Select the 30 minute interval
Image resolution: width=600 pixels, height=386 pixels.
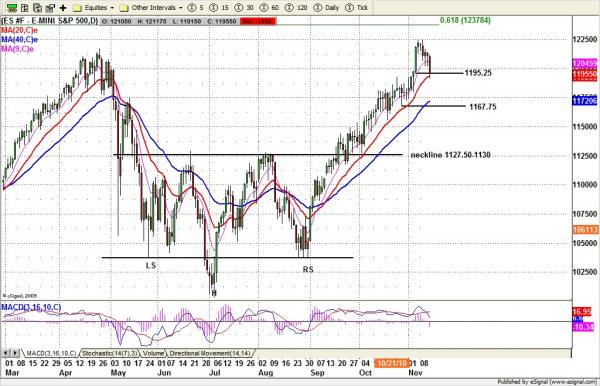[x=245, y=7]
